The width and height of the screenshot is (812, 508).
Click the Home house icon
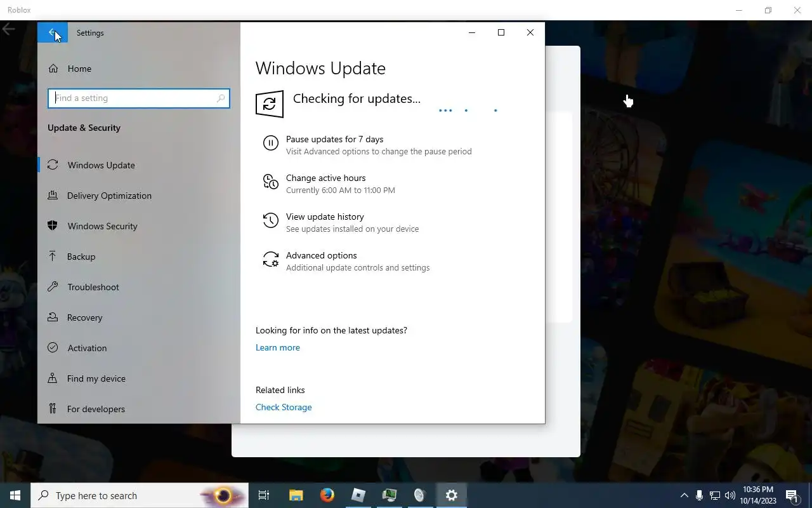click(53, 69)
